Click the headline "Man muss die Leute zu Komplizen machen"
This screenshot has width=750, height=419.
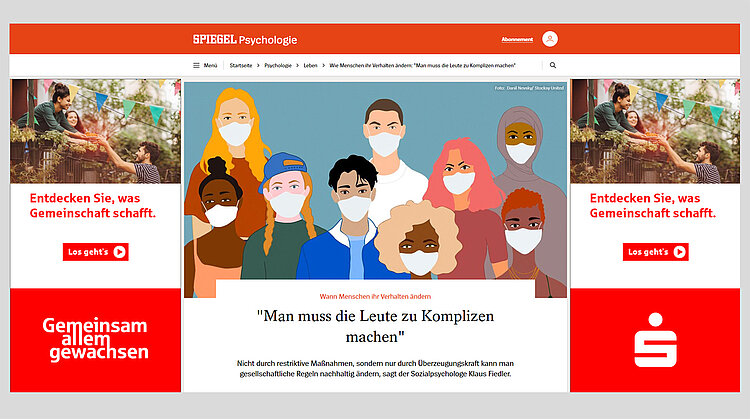tap(375, 326)
